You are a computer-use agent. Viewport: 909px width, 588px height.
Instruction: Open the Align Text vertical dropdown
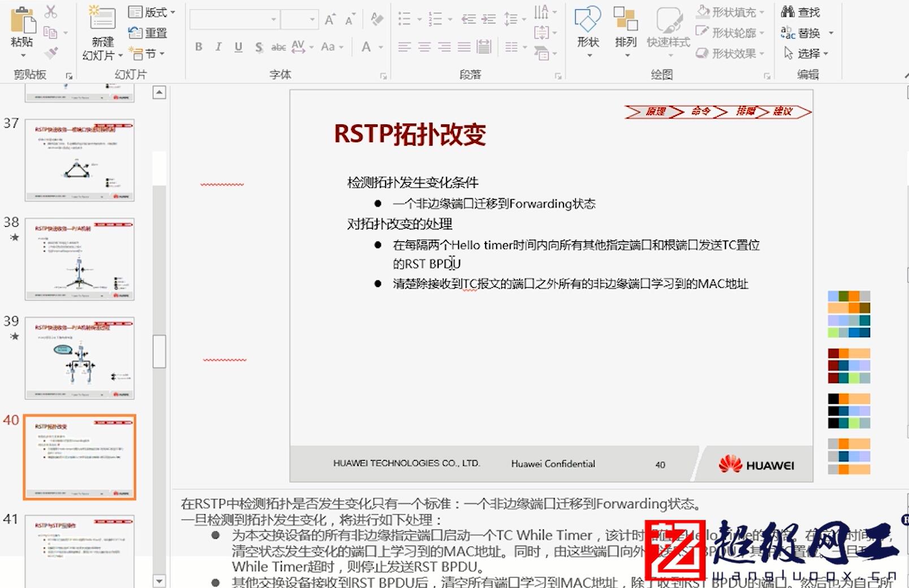pyautogui.click(x=545, y=32)
